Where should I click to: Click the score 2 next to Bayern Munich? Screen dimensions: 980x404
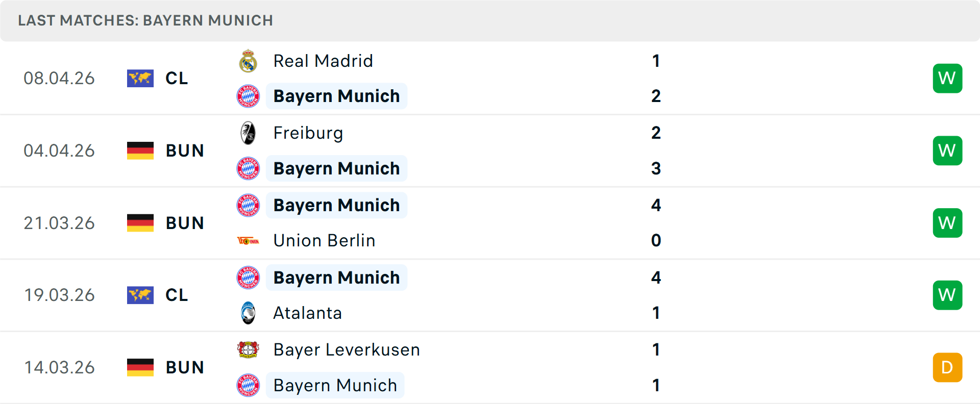656,96
